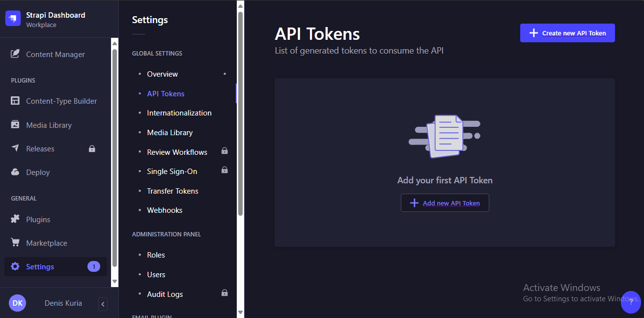Image resolution: width=644 pixels, height=318 pixels.
Task: Open the Overview settings page
Action: coord(163,74)
